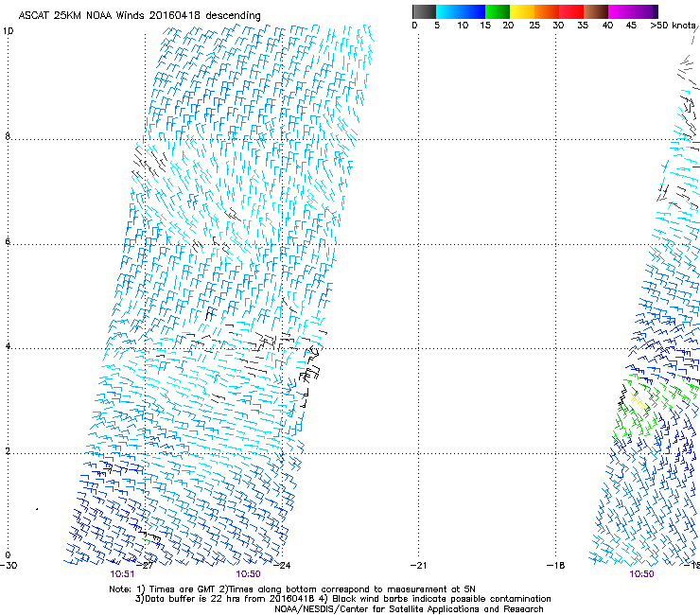Click the green 15-20 knots color bar segment

tap(498, 11)
